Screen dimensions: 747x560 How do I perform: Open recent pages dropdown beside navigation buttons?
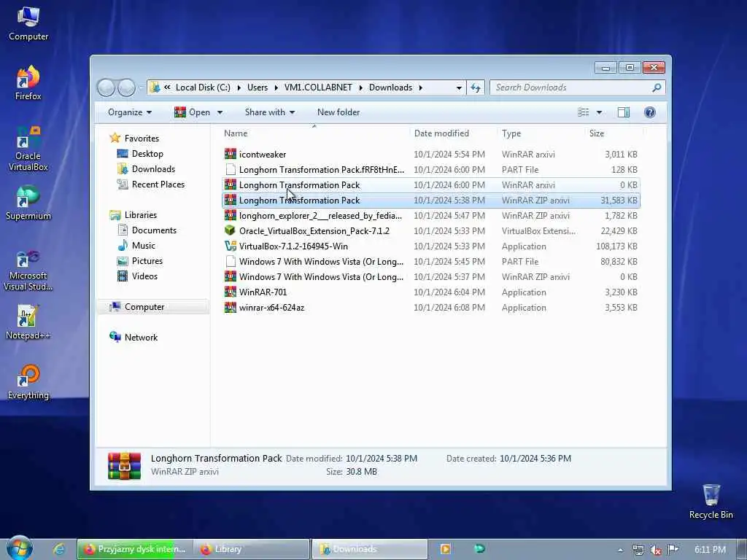point(141,87)
